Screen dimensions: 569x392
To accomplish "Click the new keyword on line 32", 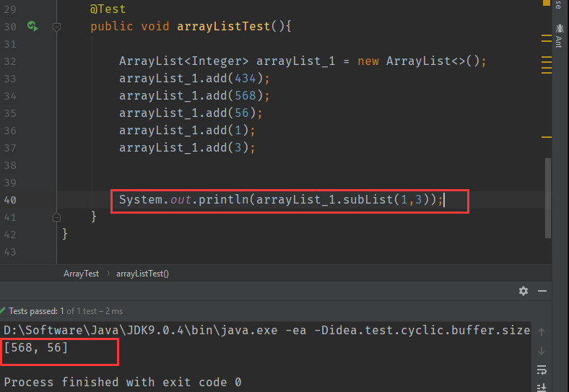I will coord(368,61).
